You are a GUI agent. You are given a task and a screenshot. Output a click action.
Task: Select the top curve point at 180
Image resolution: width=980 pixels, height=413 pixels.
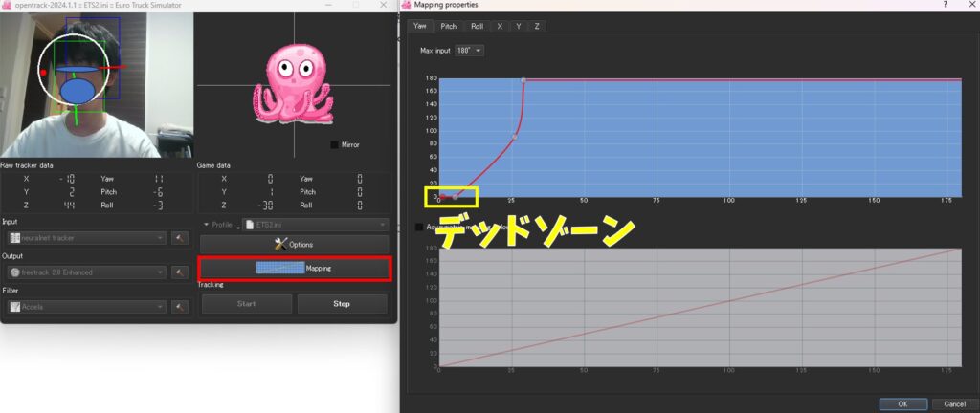(x=523, y=80)
